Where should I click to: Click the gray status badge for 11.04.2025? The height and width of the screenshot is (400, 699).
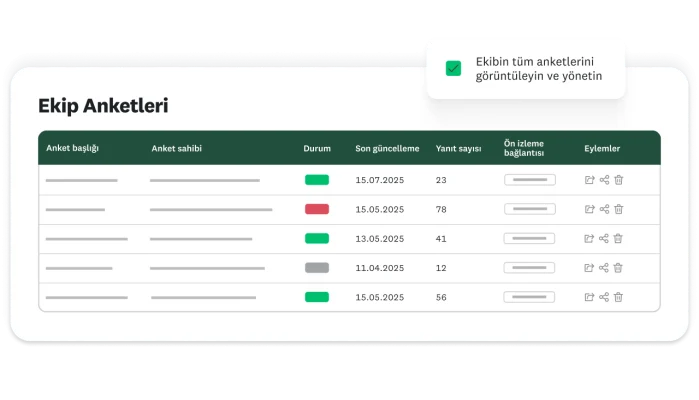coord(317,268)
